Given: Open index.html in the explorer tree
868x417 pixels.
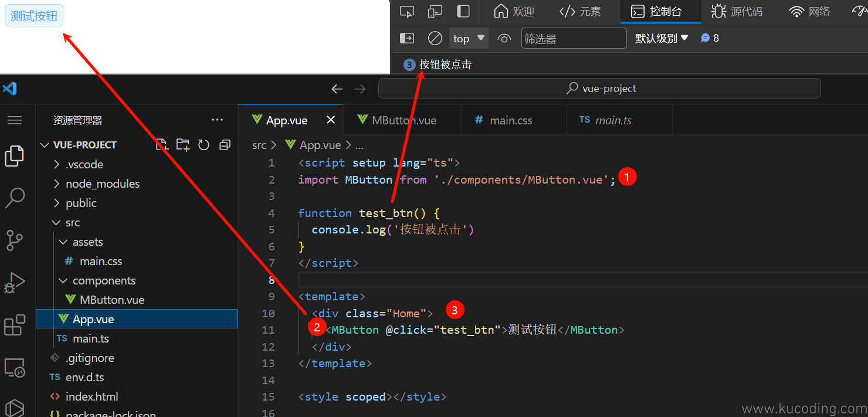Looking at the screenshot, I should tap(136, 396).
